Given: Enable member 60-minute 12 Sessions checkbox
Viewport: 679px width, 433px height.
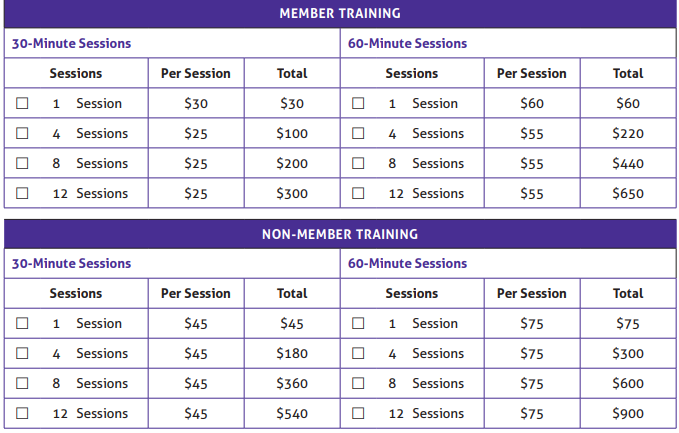Looking at the screenshot, I should pos(358,193).
